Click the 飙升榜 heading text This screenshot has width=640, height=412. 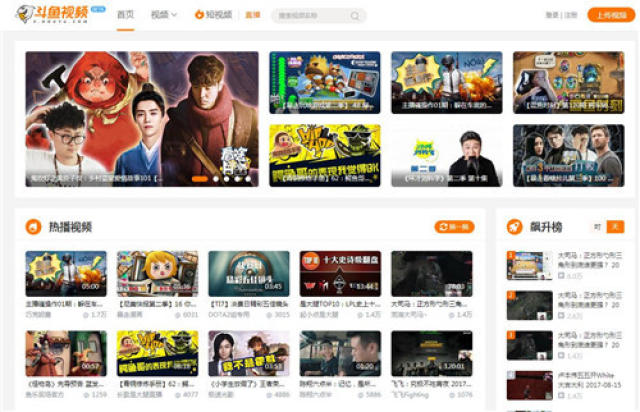tap(546, 227)
